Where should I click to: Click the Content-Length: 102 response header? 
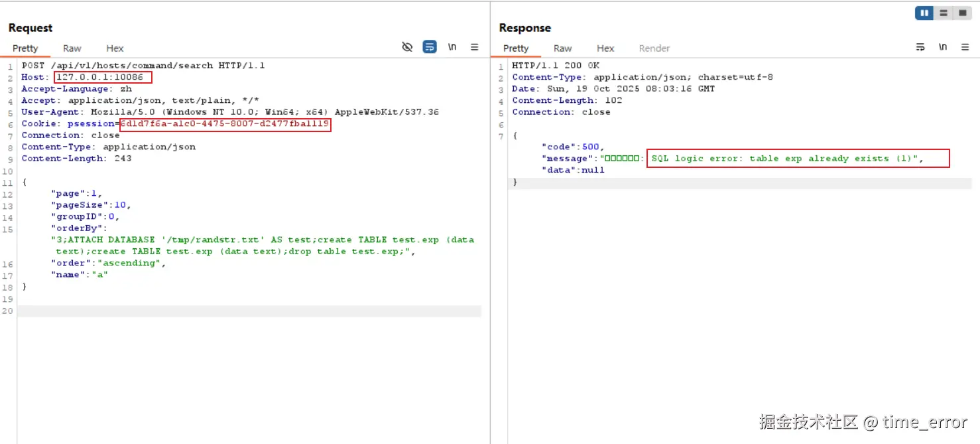[x=567, y=101]
